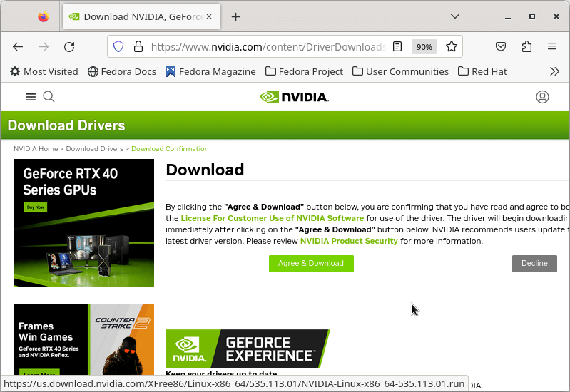Bookmark this page with star icon

coord(452,46)
